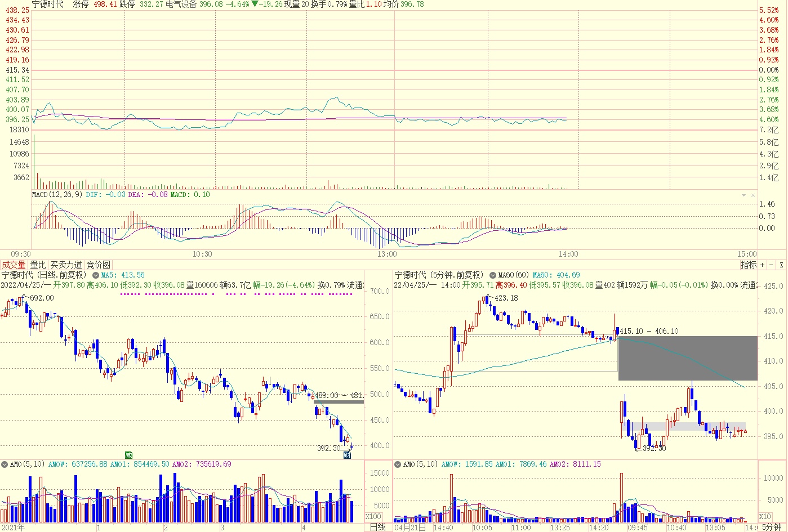Open the MACD panel dropdown triangle
This screenshot has width=788, height=532.
(744, 195)
